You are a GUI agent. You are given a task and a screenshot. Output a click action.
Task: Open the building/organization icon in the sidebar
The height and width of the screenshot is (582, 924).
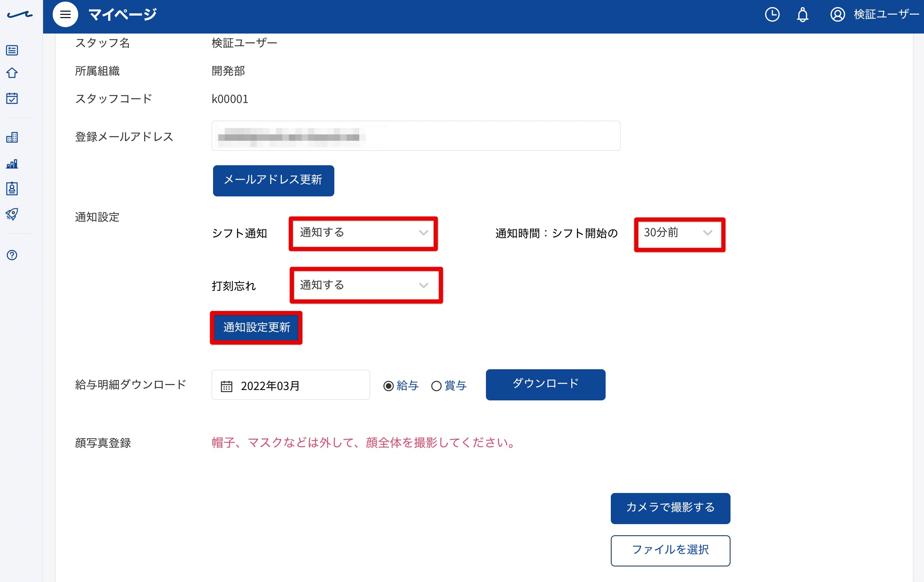point(12,137)
